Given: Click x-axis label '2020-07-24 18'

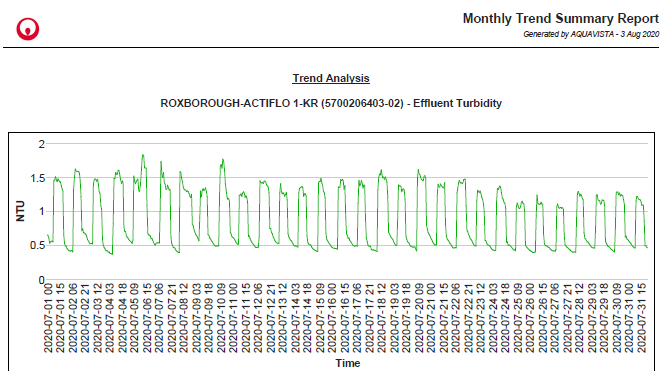Looking at the screenshot, I should coord(506,318).
